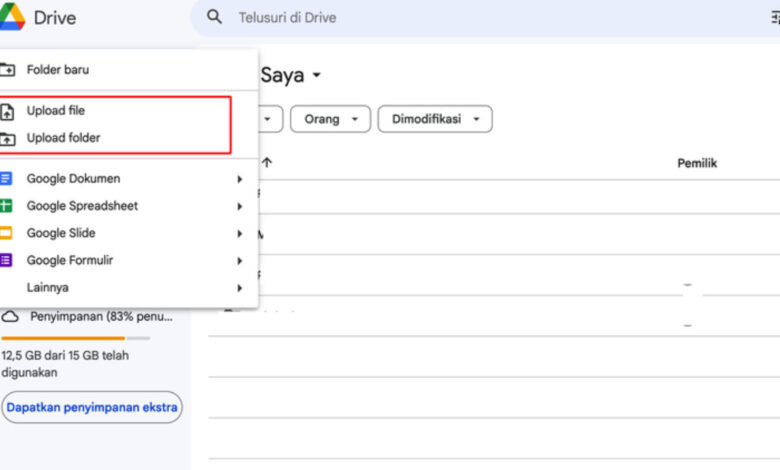The height and width of the screenshot is (470, 780).
Task: Click Dapatkan penyimpanan ekstra button
Action: tap(92, 407)
